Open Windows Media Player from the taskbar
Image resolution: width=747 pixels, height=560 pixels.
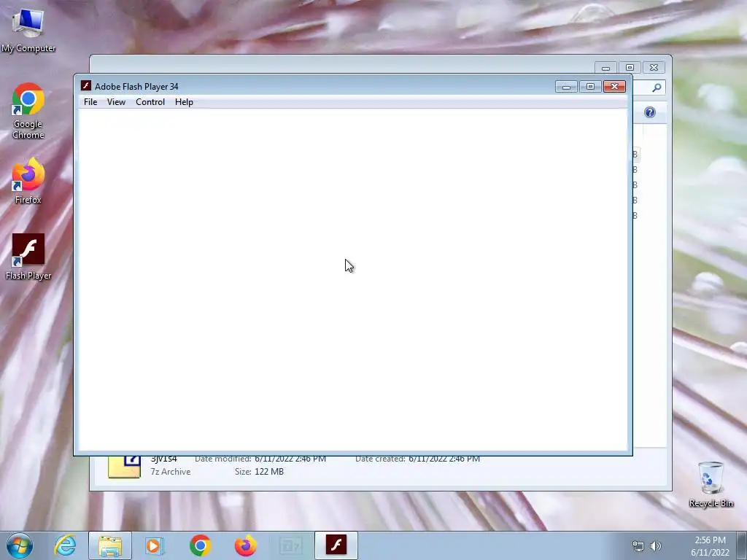point(155,545)
